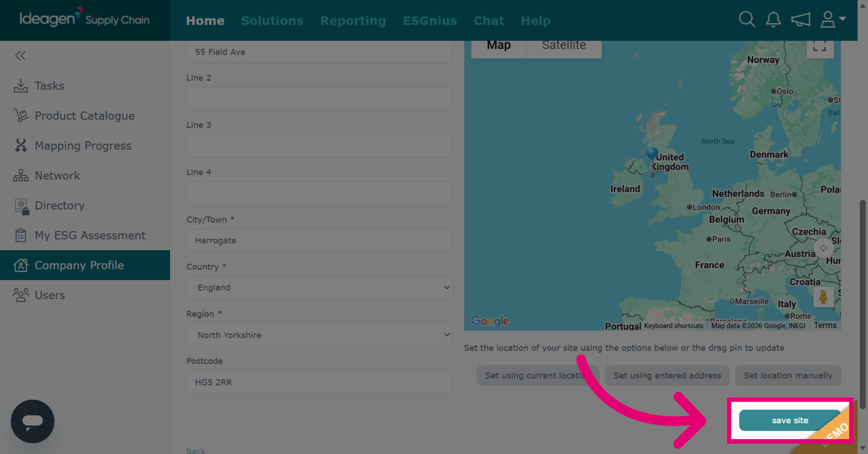This screenshot has width=868, height=454.
Task: Click the save site button
Action: coord(790,420)
